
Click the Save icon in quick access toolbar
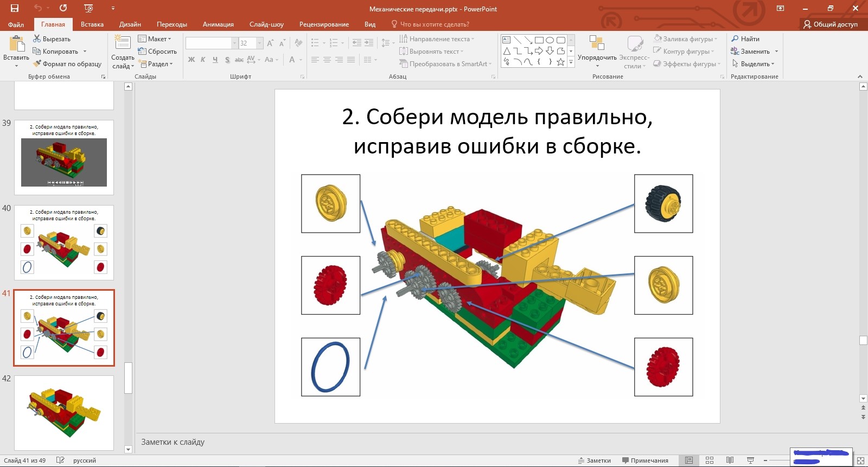(15, 8)
